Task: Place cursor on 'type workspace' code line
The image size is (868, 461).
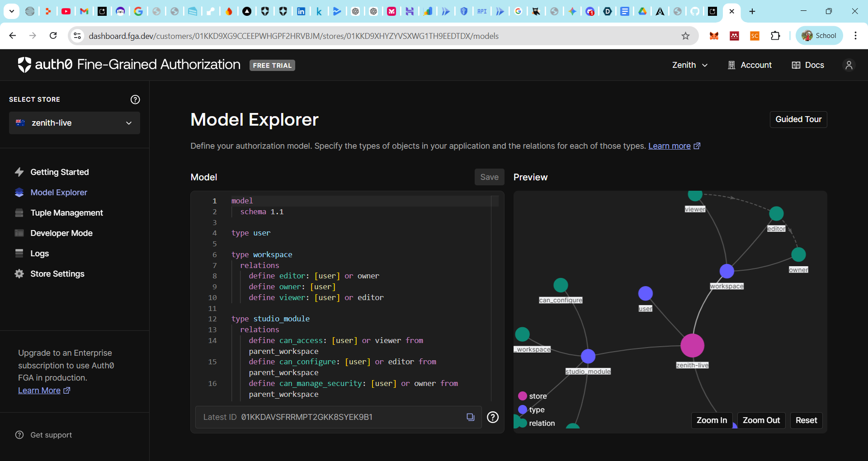Action: 262,254
